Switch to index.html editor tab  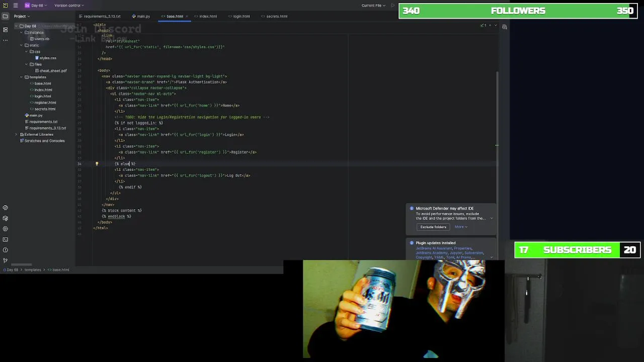pyautogui.click(x=205, y=16)
